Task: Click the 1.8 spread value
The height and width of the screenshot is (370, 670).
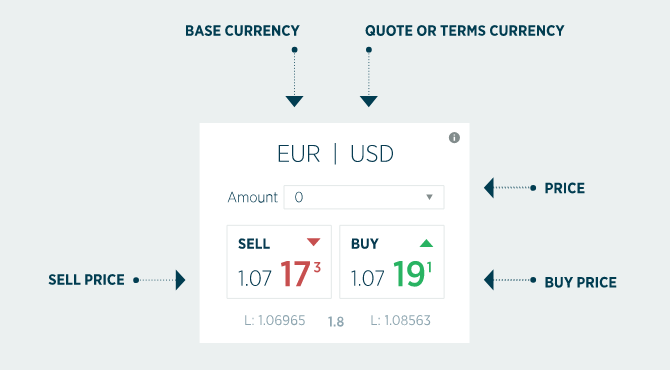Action: pos(336,321)
